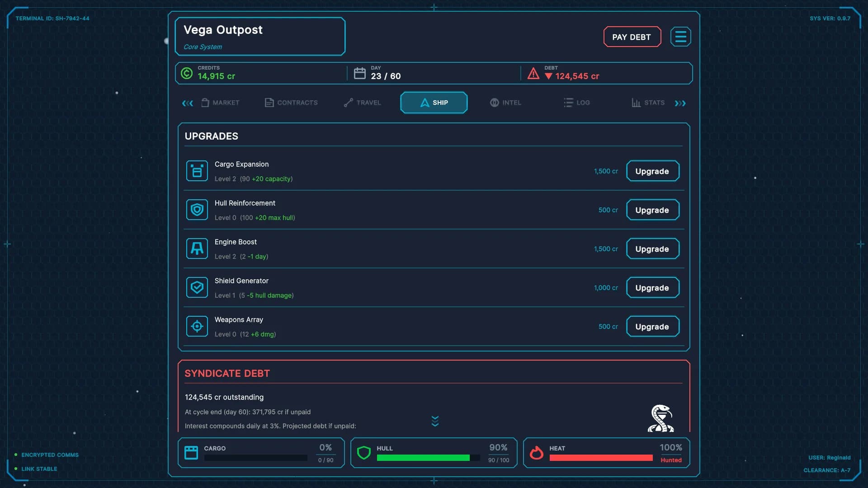This screenshot has height=488, width=868.
Task: Open the Contracts tab
Action: 291,103
